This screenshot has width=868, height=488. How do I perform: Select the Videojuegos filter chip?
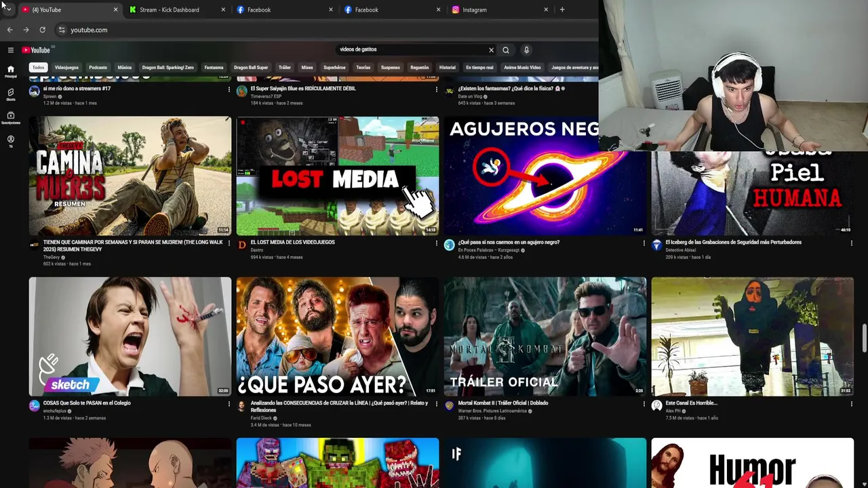[x=66, y=67]
